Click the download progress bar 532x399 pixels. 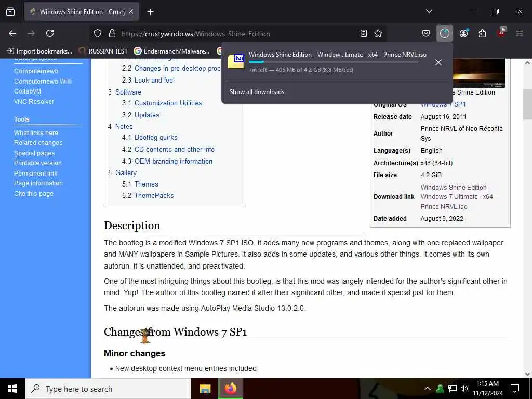pos(334,62)
